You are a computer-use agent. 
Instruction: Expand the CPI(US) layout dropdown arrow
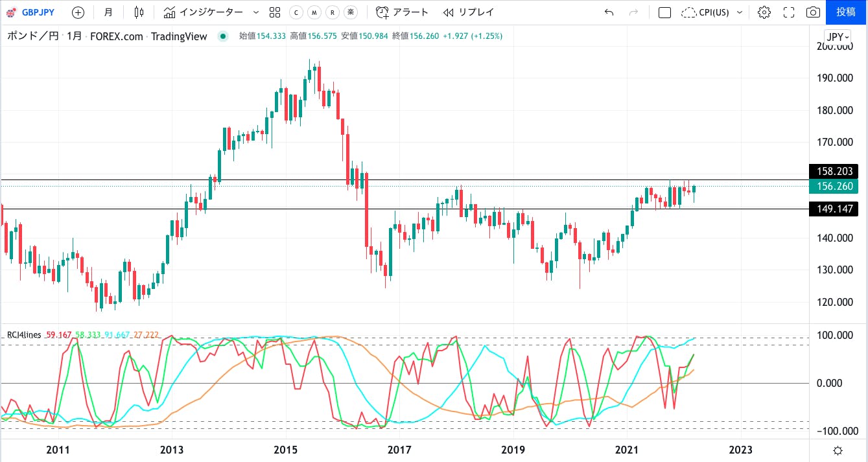point(740,12)
